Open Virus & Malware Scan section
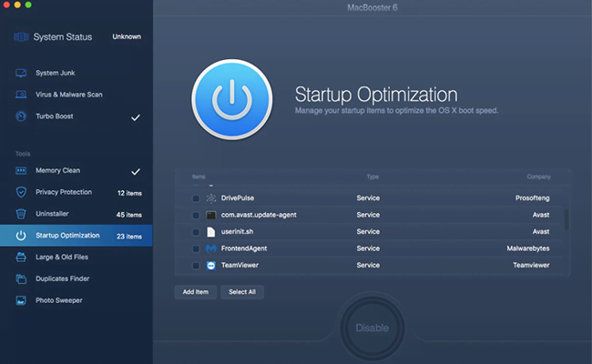Viewport: 592px width, 364px height. click(x=77, y=95)
